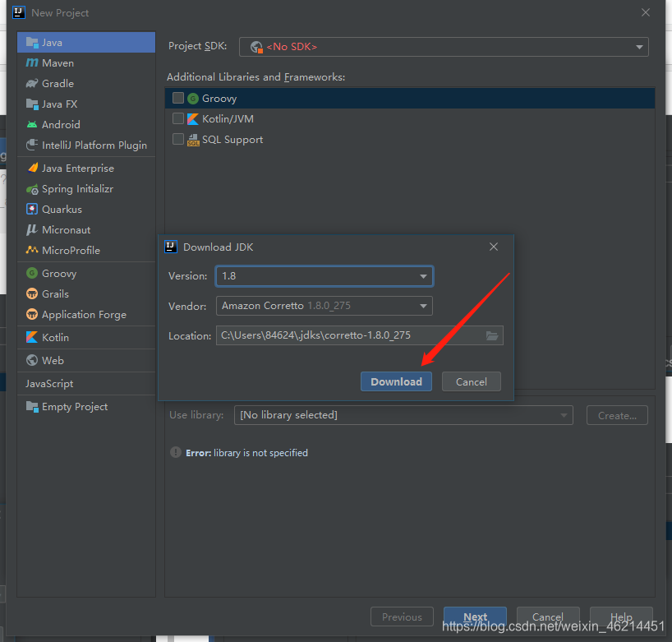The width and height of the screenshot is (672, 642).
Task: Click the Gradle elephant icon
Action: [x=32, y=83]
